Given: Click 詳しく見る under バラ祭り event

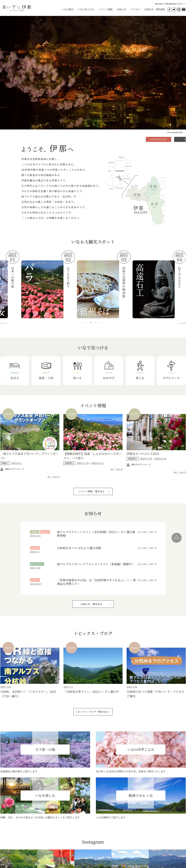Looking at the screenshot, I should (x=116, y=469).
